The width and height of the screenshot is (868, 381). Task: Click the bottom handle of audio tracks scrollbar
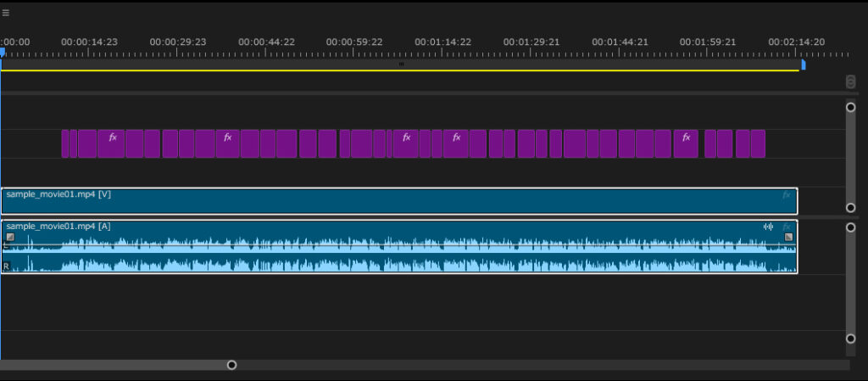pyautogui.click(x=851, y=339)
